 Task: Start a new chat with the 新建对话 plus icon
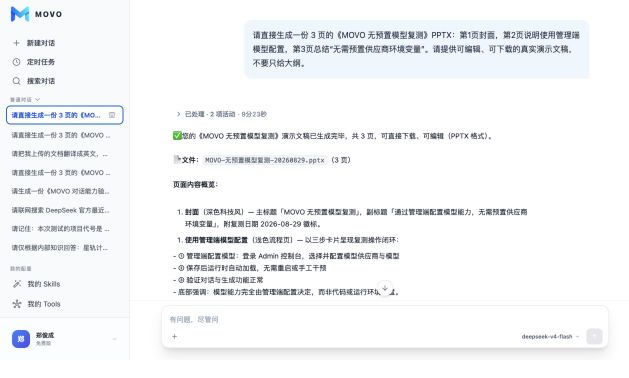pos(16,43)
